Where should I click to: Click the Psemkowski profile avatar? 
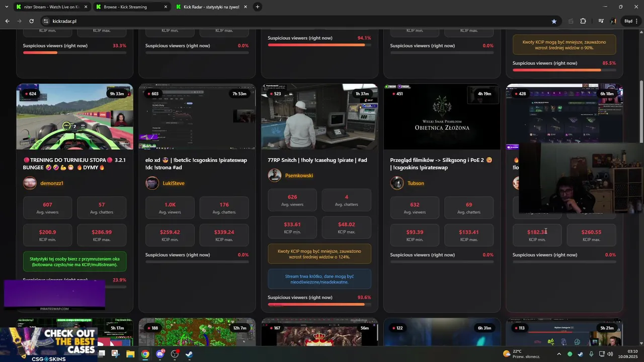pos(274,175)
